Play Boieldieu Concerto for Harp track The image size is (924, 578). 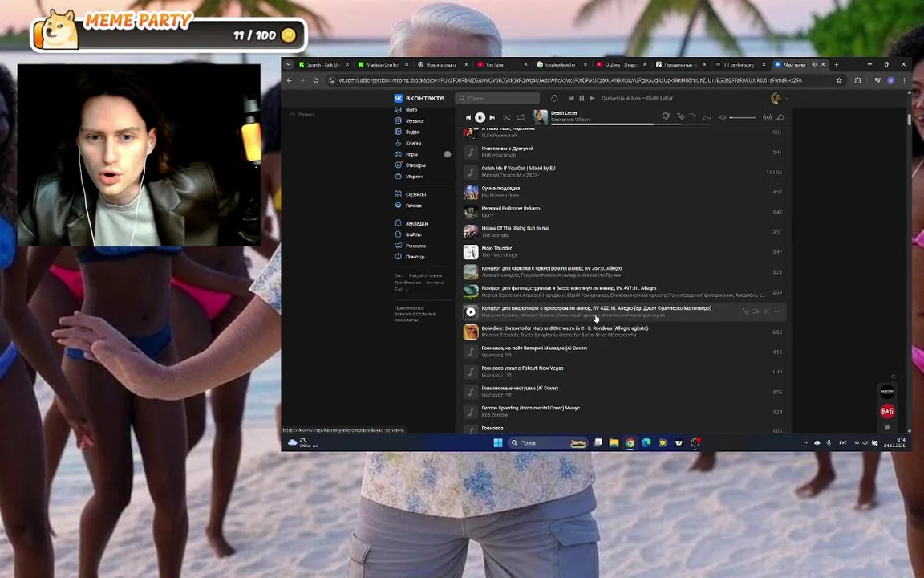623,332
